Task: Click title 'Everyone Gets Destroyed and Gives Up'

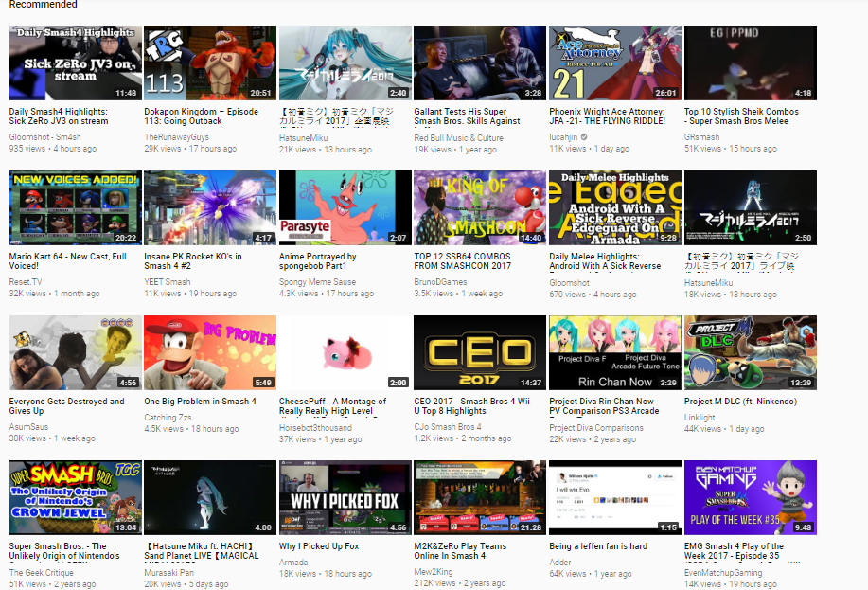Action: click(66, 406)
